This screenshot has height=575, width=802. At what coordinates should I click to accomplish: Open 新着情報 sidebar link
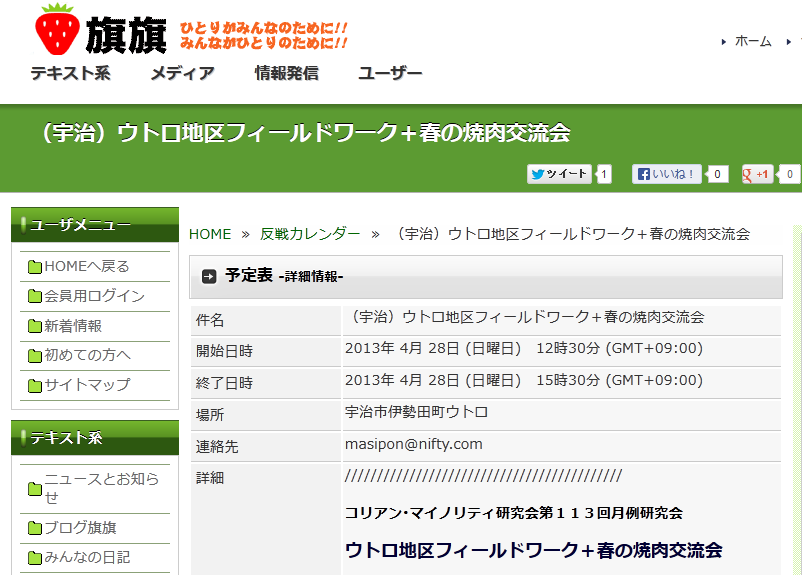73,326
